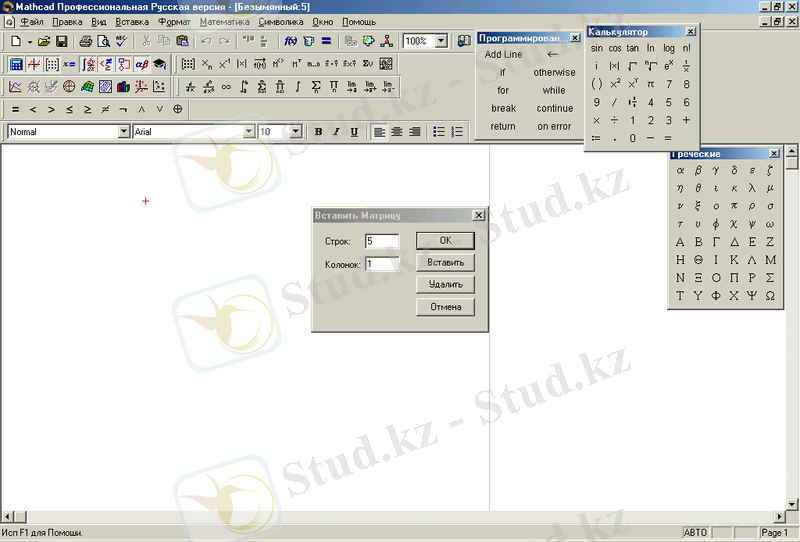800x542 pixels.
Task: Click Add Line in Programming palette
Action: (x=503, y=54)
